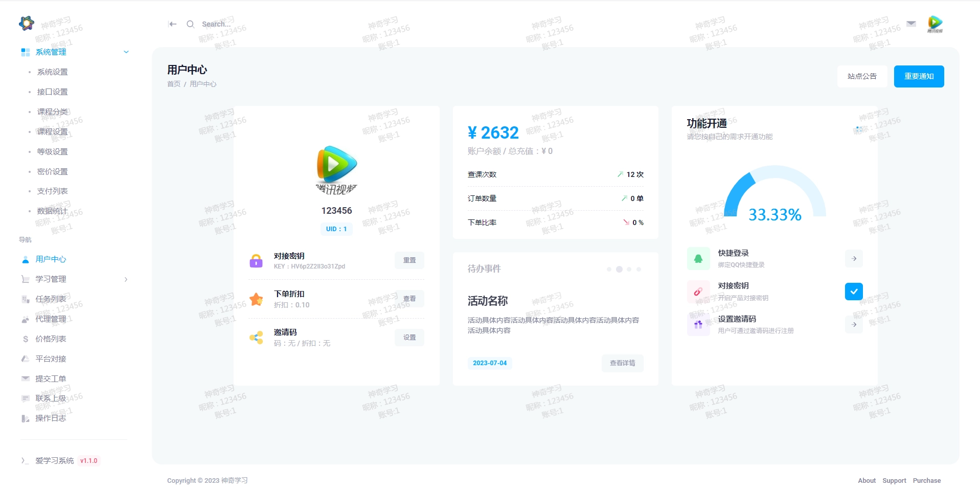Select the 任务列表 sidebar item

(50, 299)
